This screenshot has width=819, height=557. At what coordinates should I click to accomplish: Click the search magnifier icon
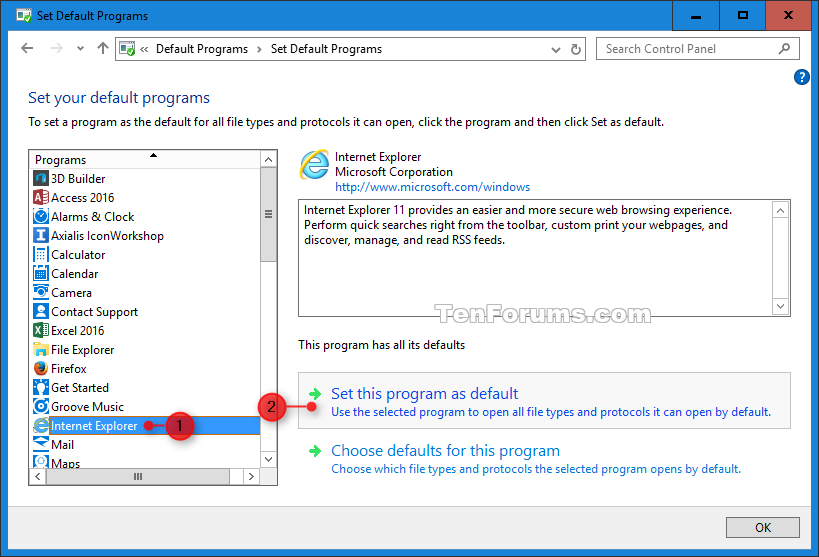(x=784, y=49)
